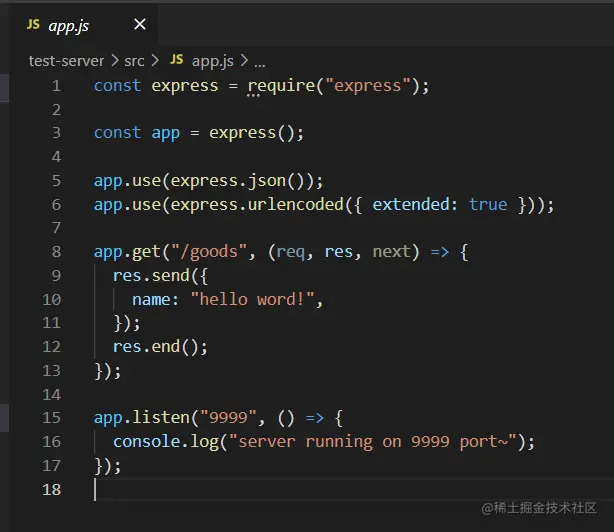Click the JS file icon in the tab
This screenshot has width=614, height=532.
33,25
